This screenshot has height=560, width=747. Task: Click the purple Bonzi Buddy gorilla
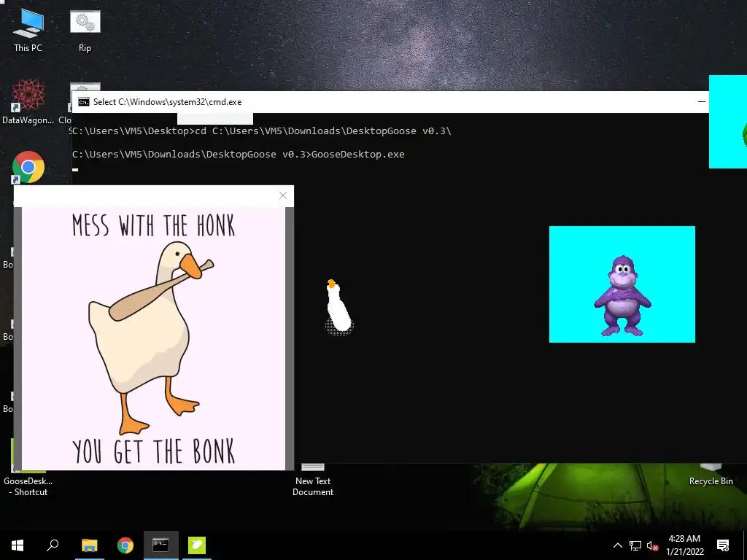pyautogui.click(x=622, y=296)
